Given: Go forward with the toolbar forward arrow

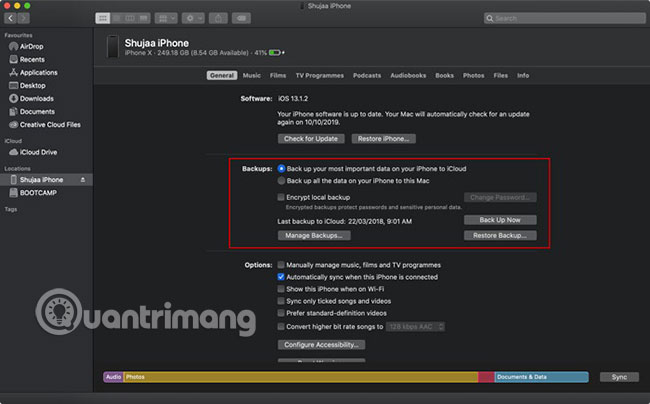Looking at the screenshot, I should click(24, 18).
